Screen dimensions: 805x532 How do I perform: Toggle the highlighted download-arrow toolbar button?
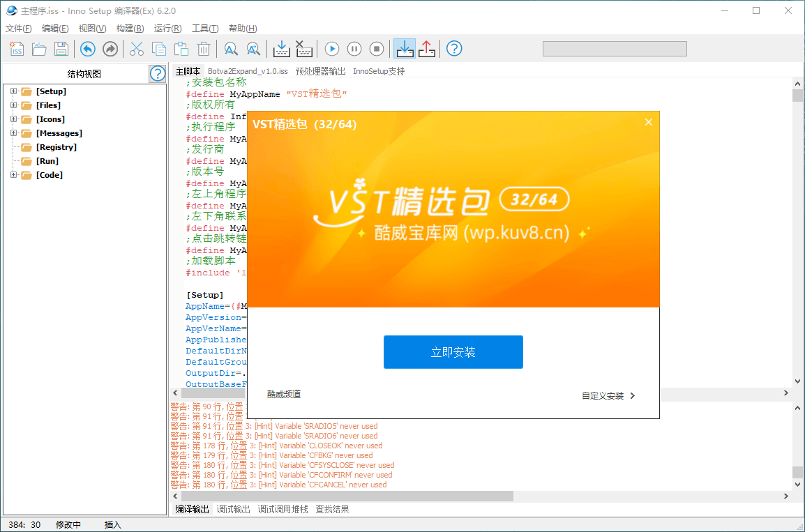coord(405,49)
